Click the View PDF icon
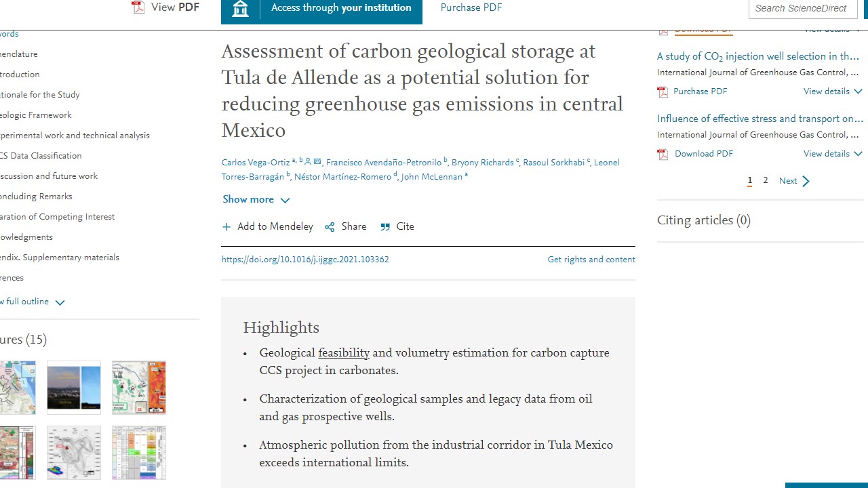Screen dimensions: 868x488 coord(138,7)
